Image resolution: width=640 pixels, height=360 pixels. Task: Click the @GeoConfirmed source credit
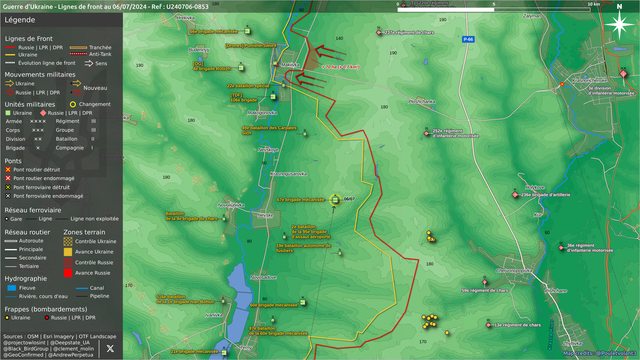tap(23, 355)
